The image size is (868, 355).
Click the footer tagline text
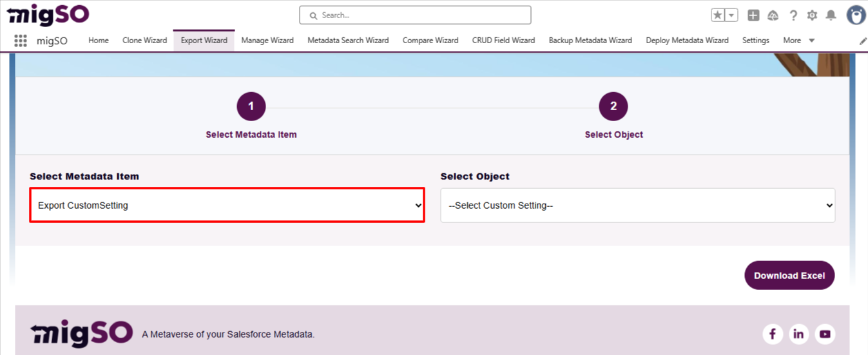[x=228, y=334]
